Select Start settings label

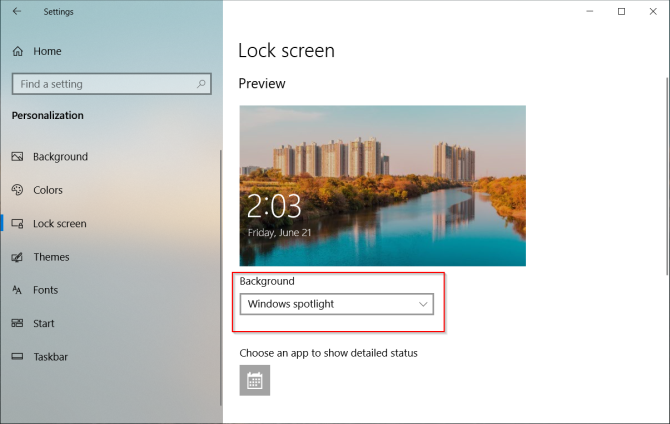pyautogui.click(x=44, y=324)
